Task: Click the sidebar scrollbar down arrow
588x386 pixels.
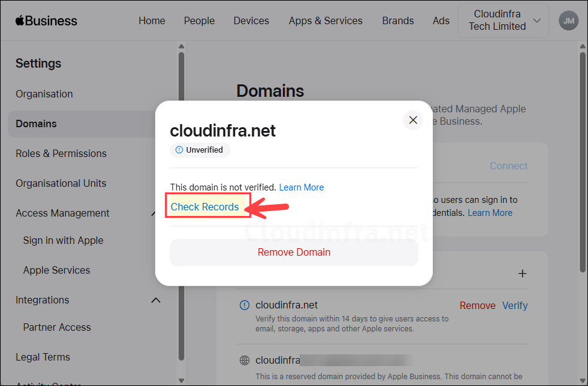Action: 182,381
